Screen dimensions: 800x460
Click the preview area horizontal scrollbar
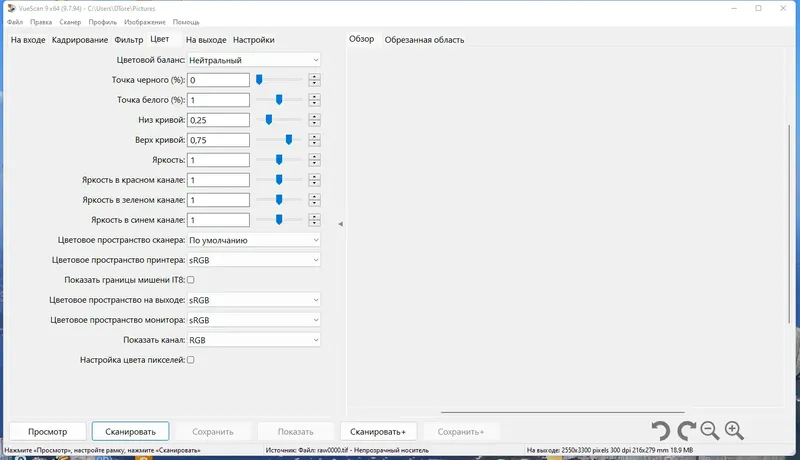click(x=563, y=412)
